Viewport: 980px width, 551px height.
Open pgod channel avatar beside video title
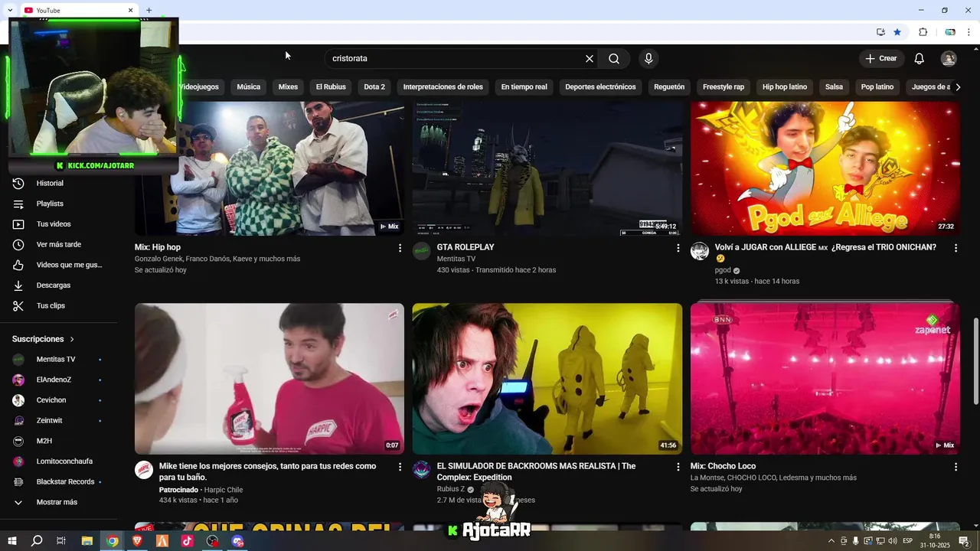(700, 251)
